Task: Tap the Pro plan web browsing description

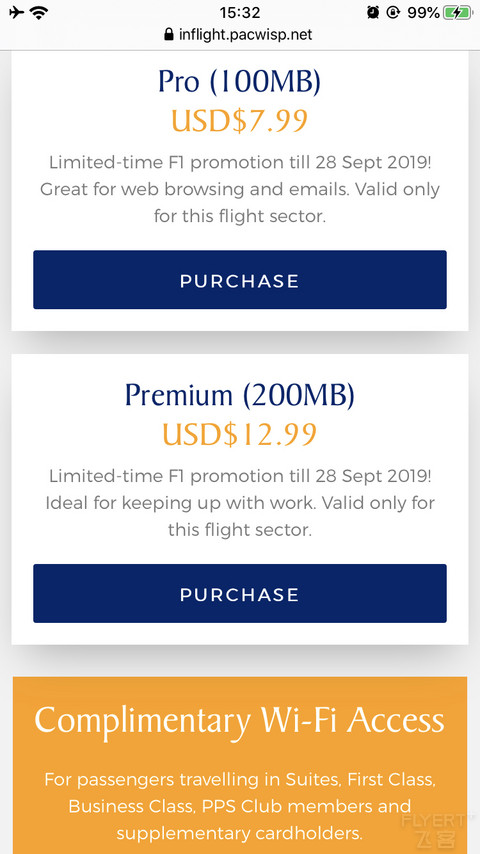Action: click(x=240, y=190)
